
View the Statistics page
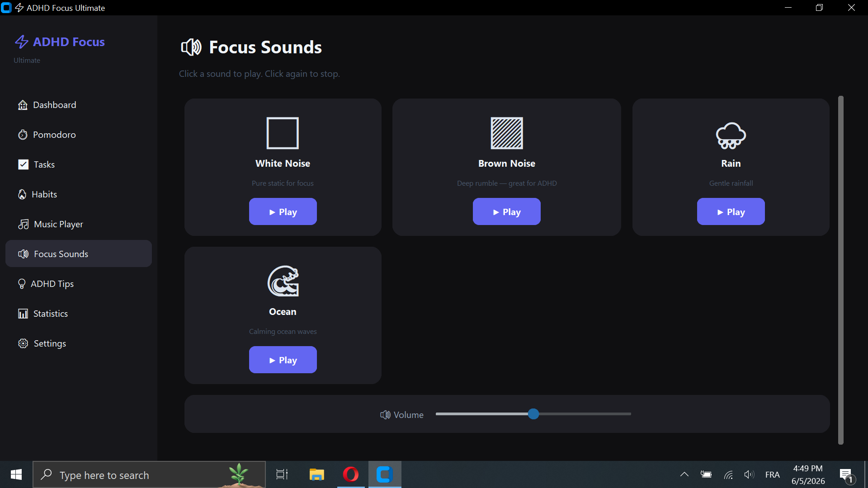click(79, 314)
